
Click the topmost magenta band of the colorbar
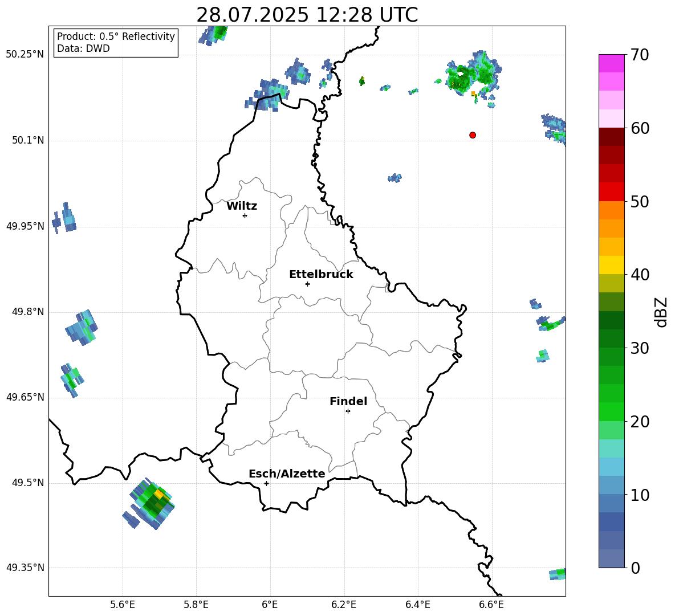click(x=612, y=63)
